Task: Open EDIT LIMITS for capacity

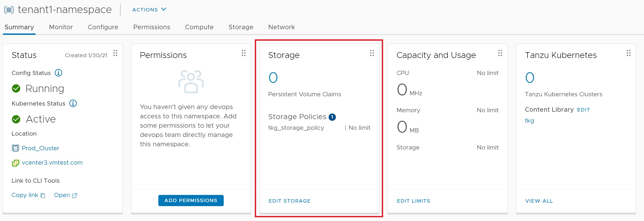Action: click(413, 201)
